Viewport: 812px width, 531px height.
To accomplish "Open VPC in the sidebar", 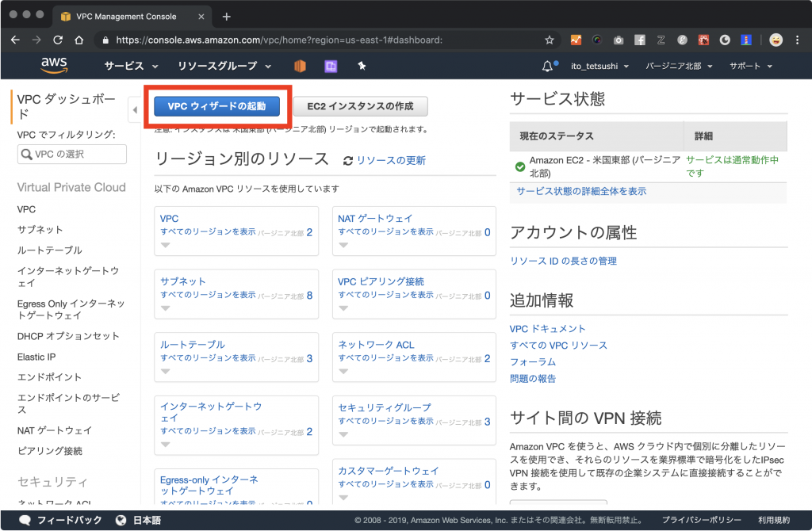I will click(26, 209).
